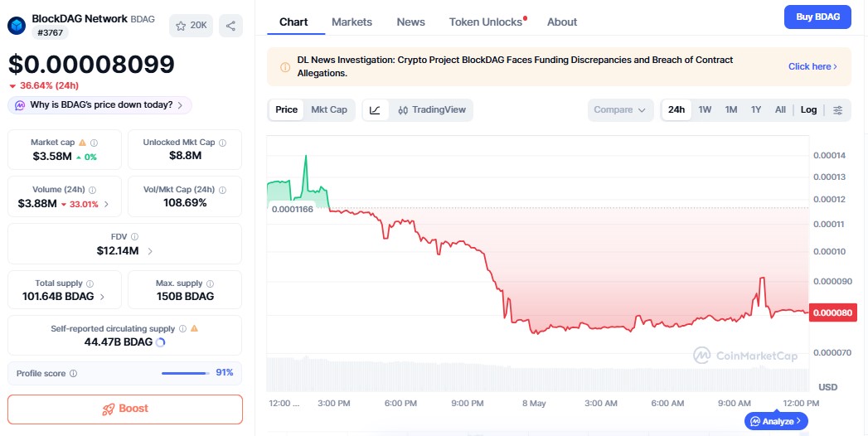Open Self-reported circulating supply info icon
Screen dimensions: 868x436
182,329
